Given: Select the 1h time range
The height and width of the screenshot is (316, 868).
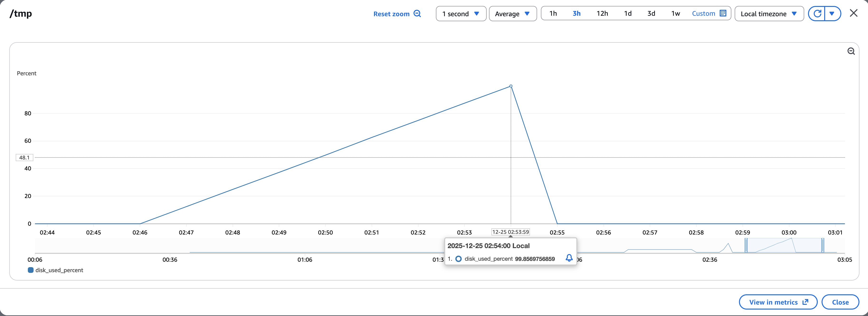Looking at the screenshot, I should pos(553,14).
